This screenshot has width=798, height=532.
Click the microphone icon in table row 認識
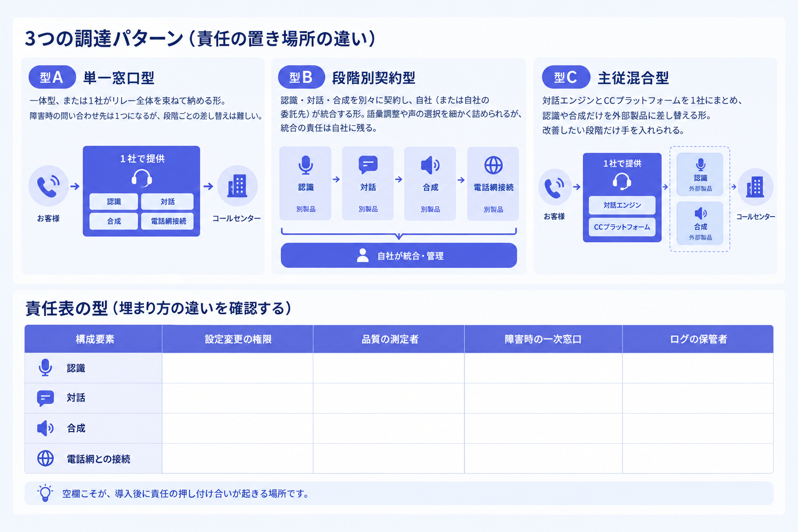point(45,367)
